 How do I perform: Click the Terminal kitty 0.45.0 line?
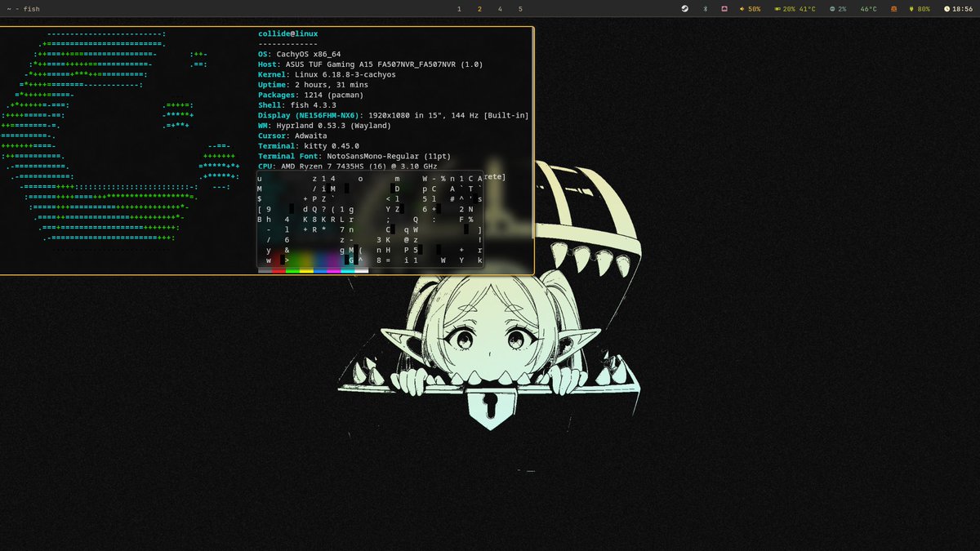(309, 146)
